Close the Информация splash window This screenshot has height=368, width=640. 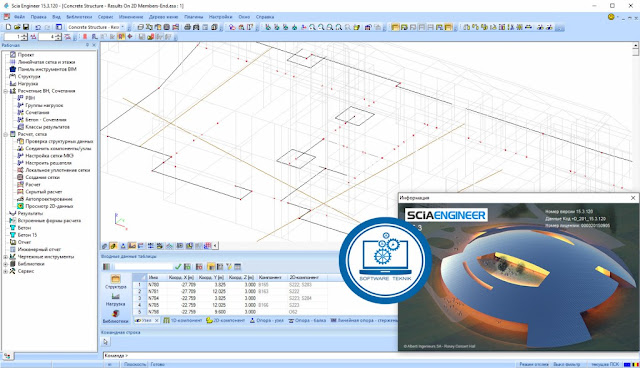633,198
